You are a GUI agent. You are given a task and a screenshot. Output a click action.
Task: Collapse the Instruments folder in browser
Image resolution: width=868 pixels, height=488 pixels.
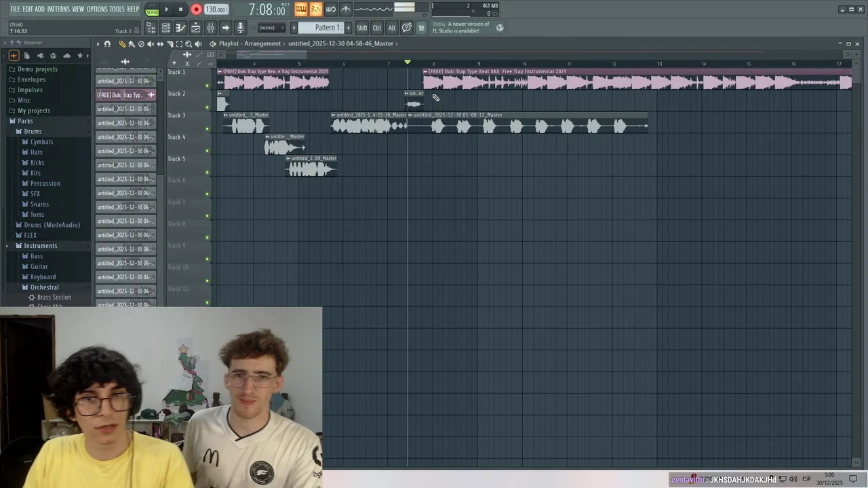coord(40,246)
